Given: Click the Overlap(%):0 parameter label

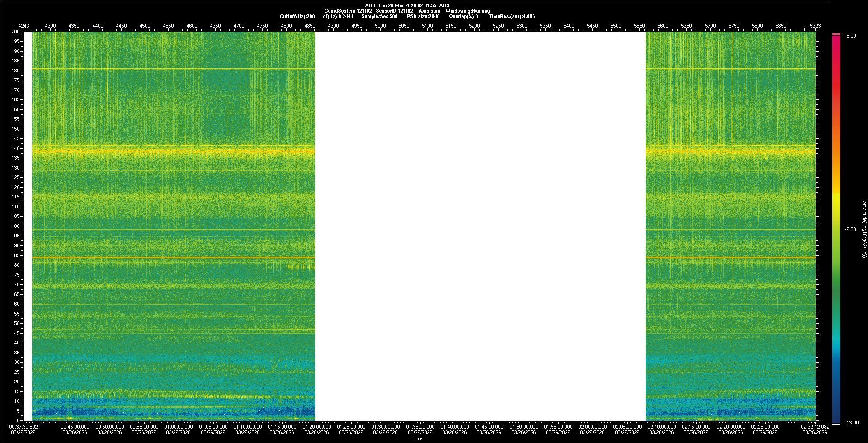Looking at the screenshot, I should (463, 16).
